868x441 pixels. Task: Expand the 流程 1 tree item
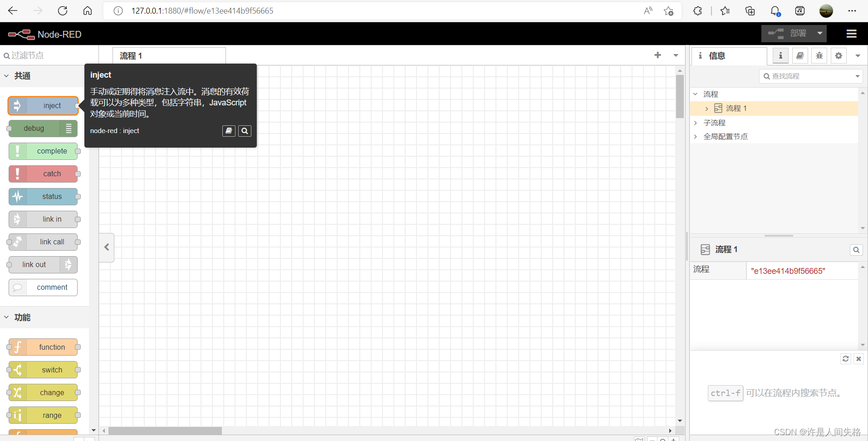tap(706, 109)
